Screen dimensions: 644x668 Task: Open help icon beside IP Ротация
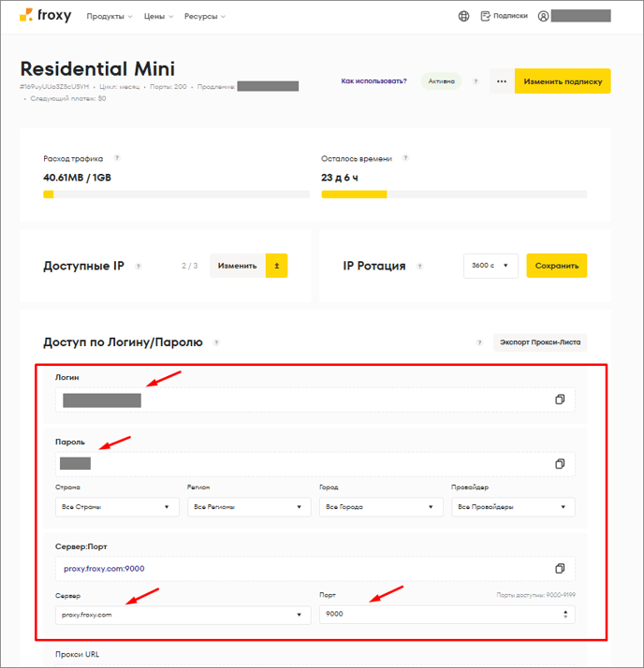coord(419,267)
